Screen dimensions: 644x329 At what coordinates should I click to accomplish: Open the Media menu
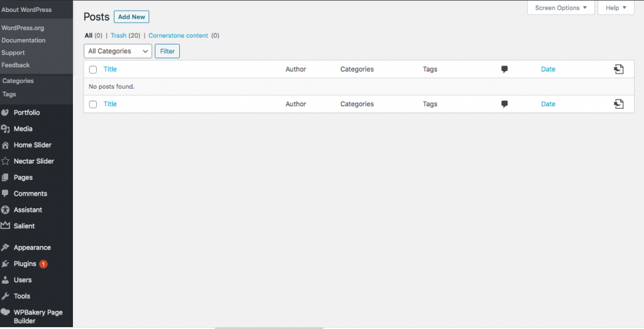[23, 128]
